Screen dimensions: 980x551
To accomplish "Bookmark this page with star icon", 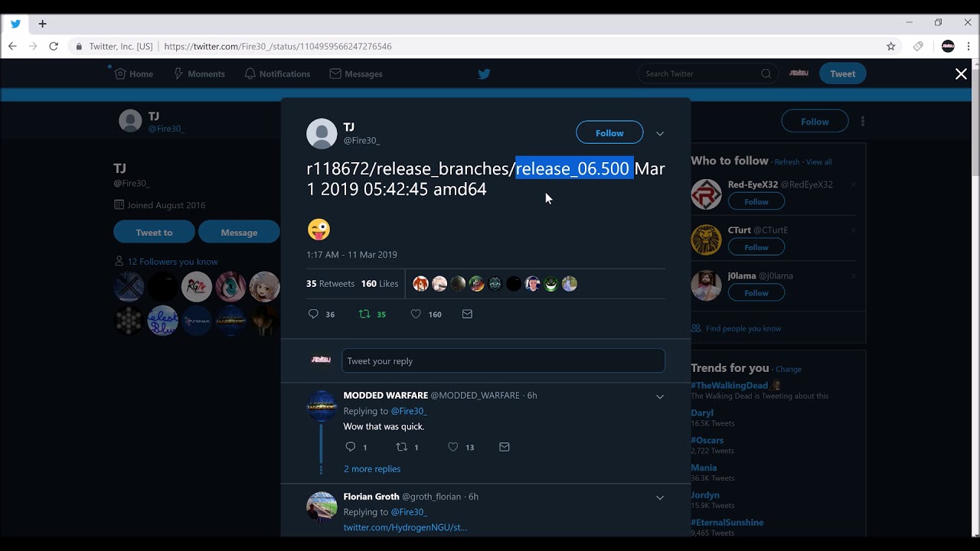I will [891, 46].
